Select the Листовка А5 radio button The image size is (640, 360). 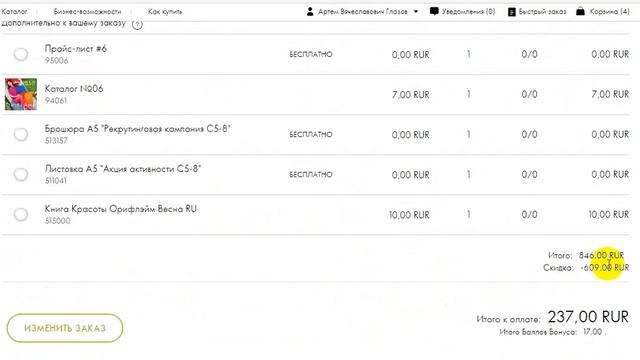21,174
